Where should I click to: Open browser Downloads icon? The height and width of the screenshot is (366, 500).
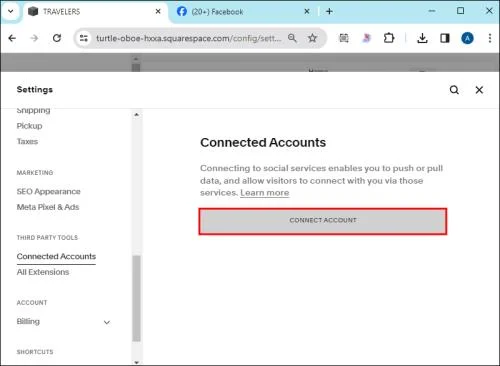422,38
